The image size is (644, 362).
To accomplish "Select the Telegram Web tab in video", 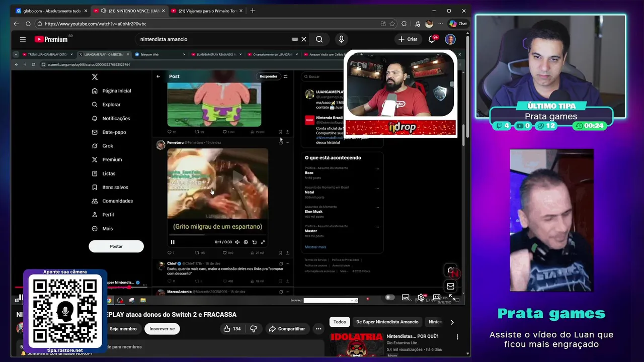I will tap(159, 54).
